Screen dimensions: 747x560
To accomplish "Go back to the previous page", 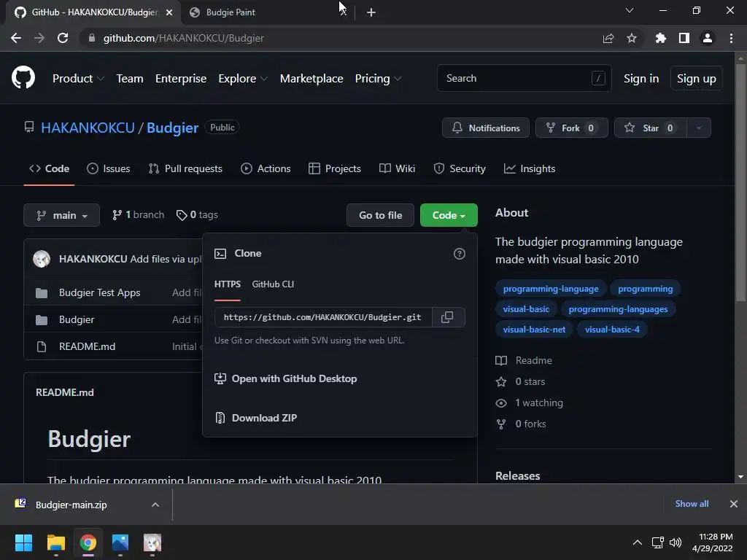I will (16, 38).
